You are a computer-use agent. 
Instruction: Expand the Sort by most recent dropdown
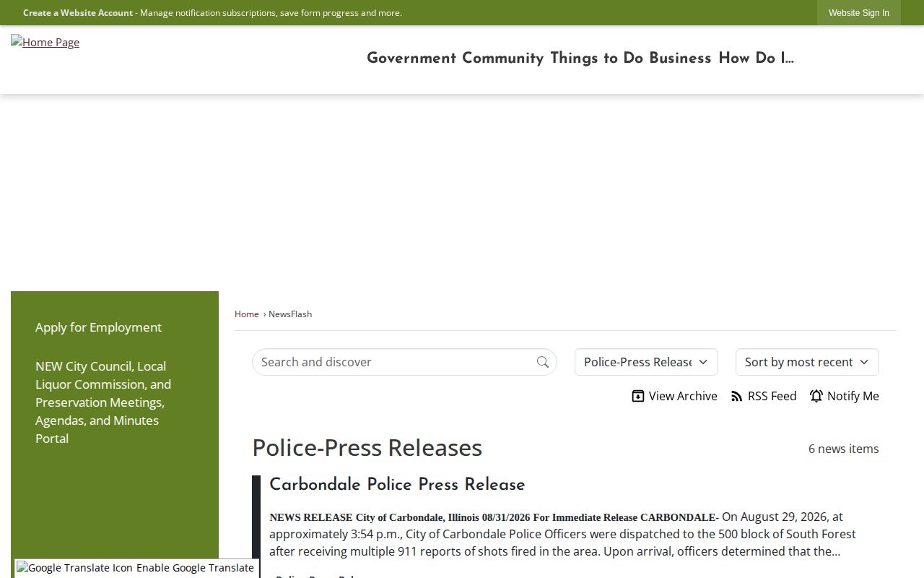pyautogui.click(x=807, y=362)
